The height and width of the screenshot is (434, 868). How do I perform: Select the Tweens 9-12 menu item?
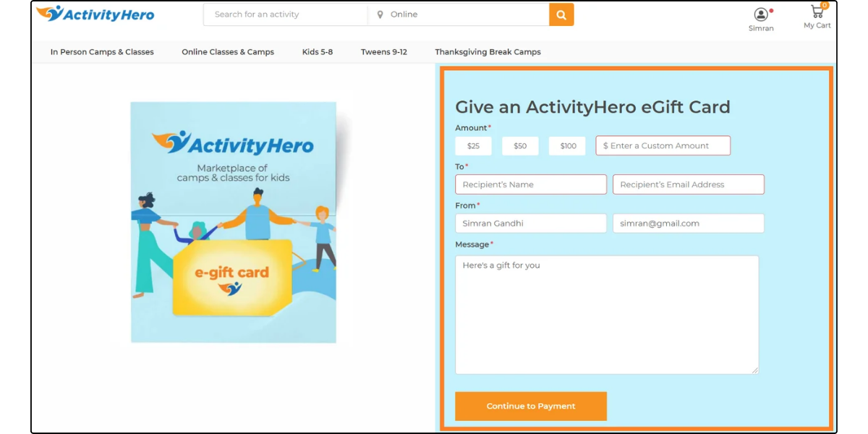(384, 52)
